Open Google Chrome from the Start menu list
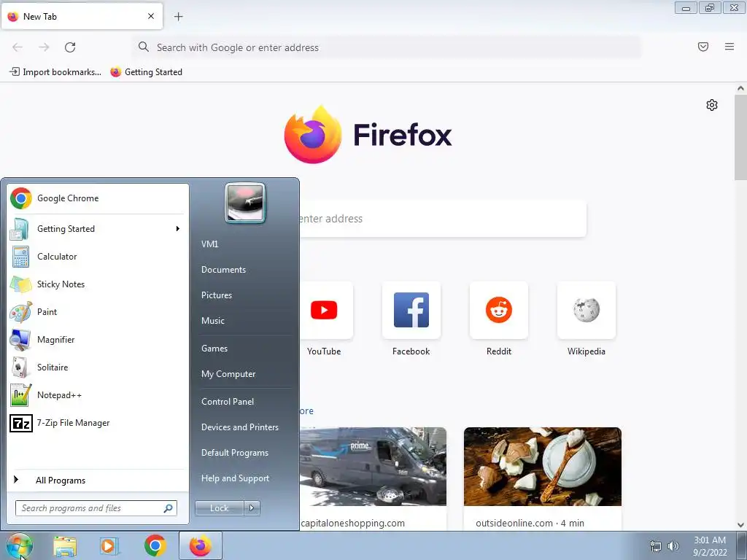 tap(98, 198)
